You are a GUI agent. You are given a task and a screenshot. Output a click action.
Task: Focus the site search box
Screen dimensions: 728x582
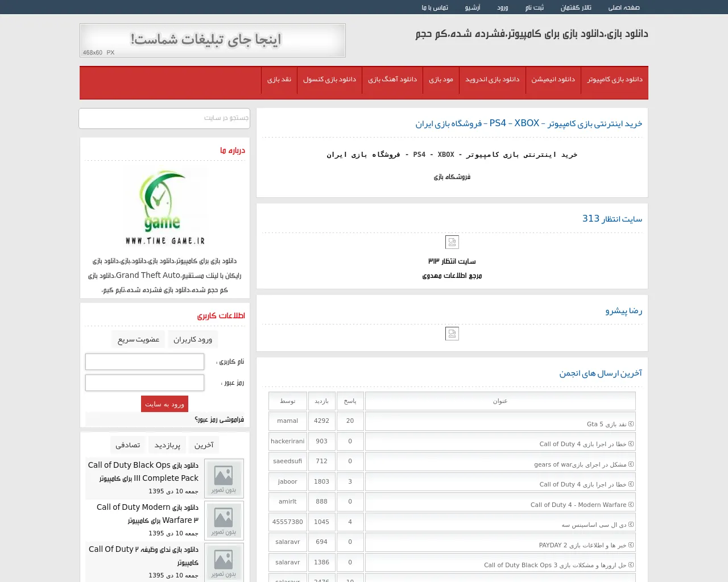(x=164, y=118)
